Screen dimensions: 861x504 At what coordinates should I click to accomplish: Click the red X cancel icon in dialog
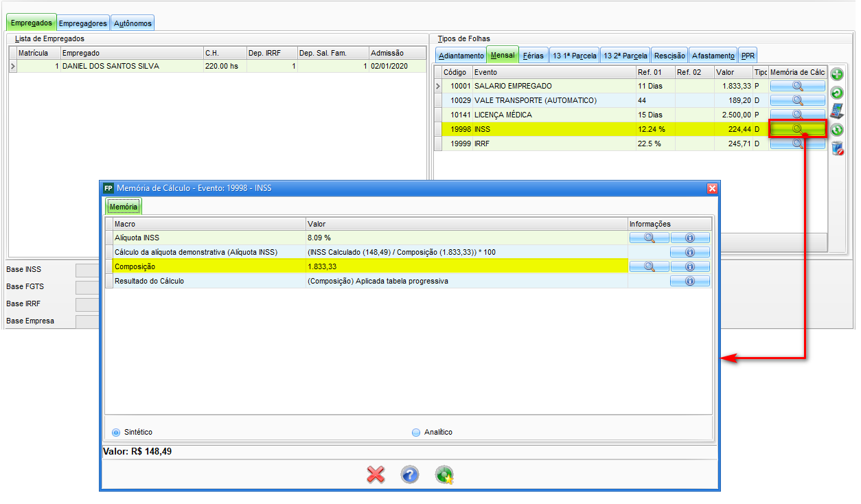(x=375, y=474)
